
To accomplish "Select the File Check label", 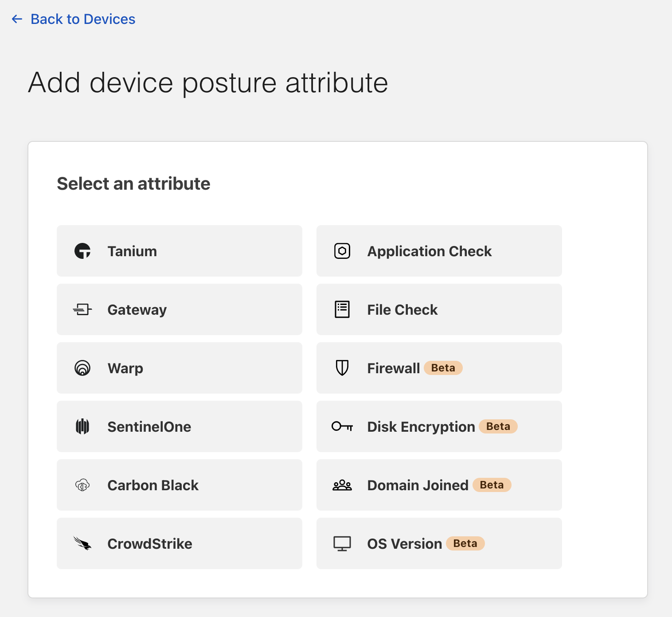I will [402, 310].
